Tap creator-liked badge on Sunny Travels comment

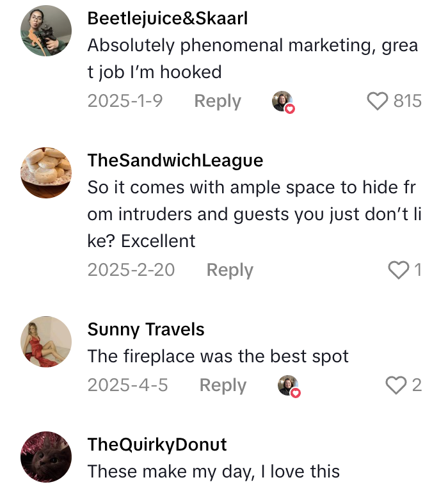289,386
